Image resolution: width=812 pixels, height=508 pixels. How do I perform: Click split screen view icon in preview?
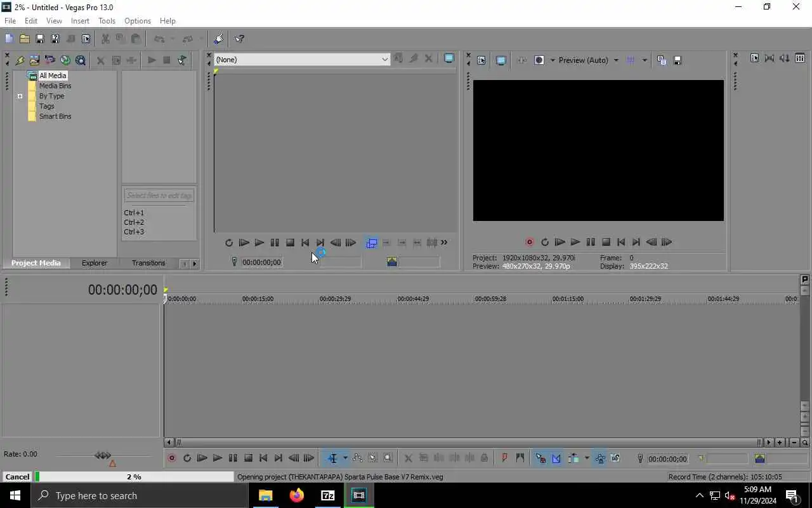click(539, 60)
